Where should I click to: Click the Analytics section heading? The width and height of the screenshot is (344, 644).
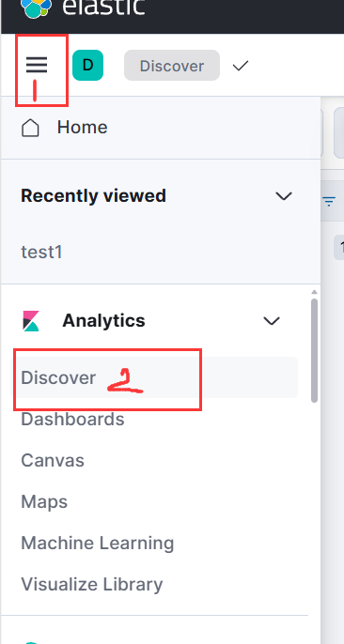pos(103,320)
